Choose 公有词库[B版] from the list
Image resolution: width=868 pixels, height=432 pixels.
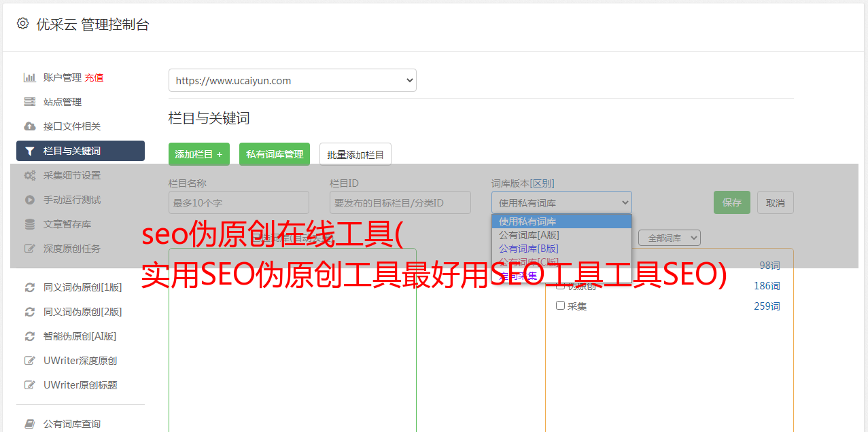tap(561, 249)
